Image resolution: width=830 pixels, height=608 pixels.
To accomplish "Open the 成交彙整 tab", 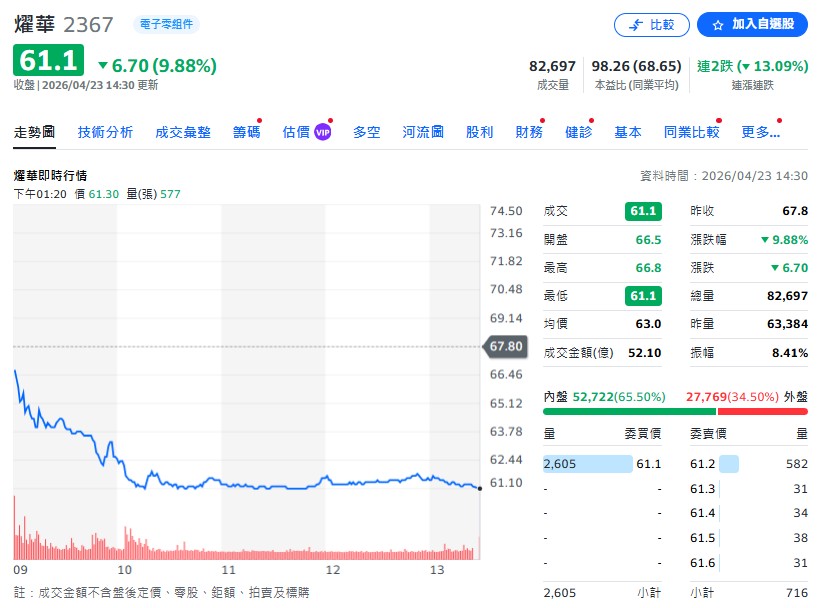I will coord(183,132).
